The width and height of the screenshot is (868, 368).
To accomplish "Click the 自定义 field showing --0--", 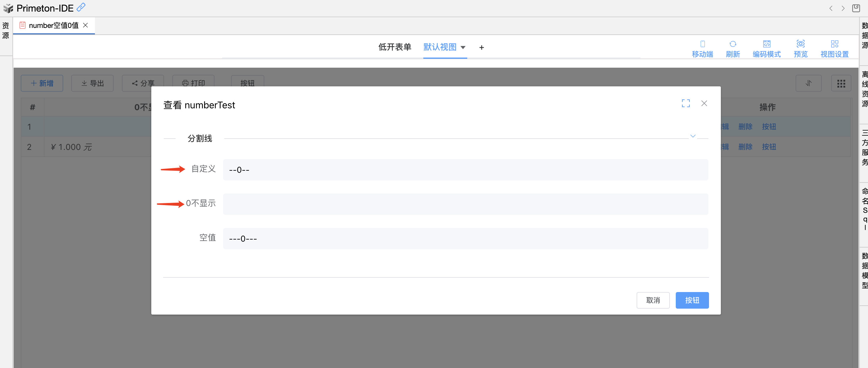I will coord(465,170).
